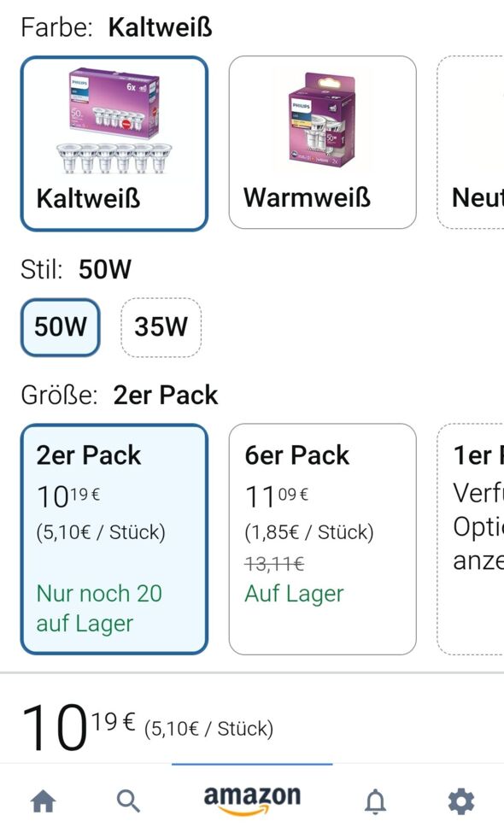The height and width of the screenshot is (833, 504).
Task: Open search from the bottom navigation
Action: tap(128, 801)
